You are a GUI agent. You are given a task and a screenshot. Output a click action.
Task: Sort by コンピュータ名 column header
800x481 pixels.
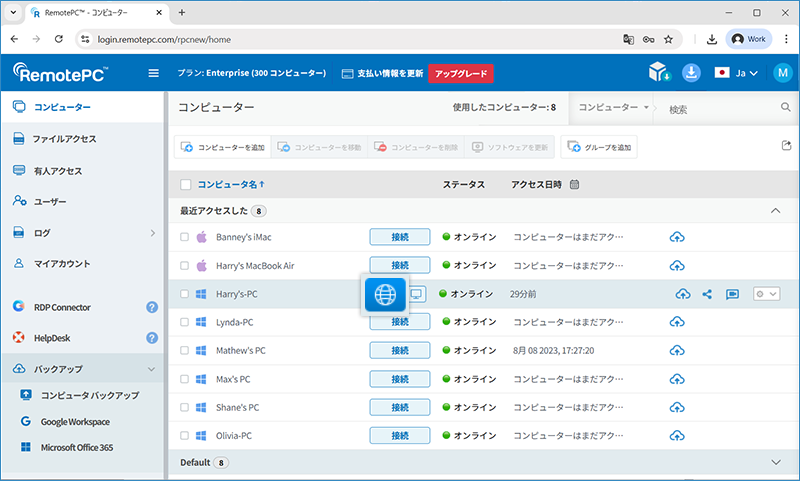[231, 185]
